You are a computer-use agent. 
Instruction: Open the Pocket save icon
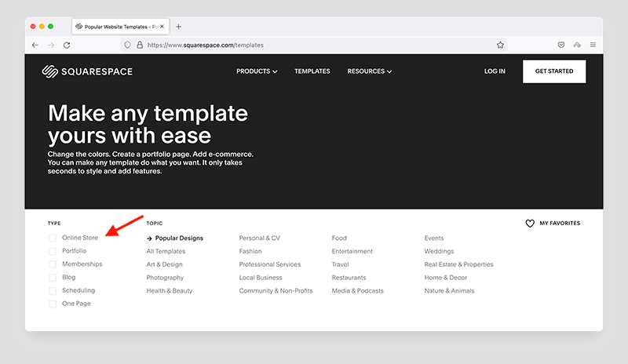point(561,45)
